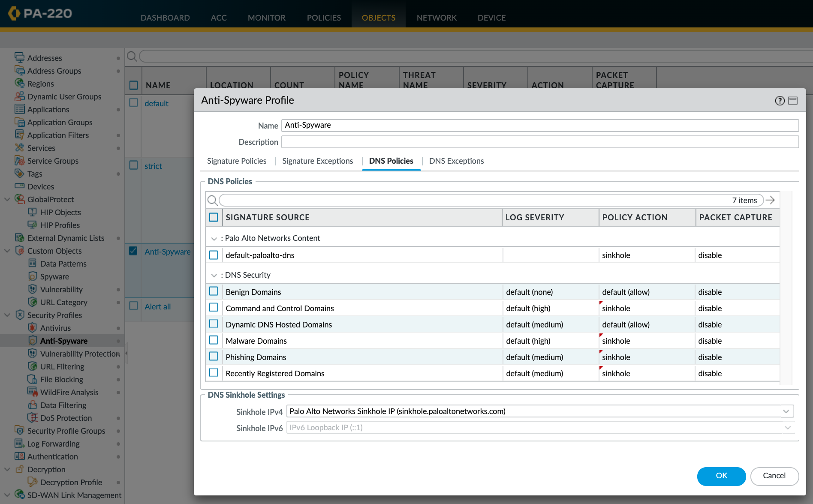The height and width of the screenshot is (504, 813).
Task: Click the DoS Protection icon
Action: point(33,418)
